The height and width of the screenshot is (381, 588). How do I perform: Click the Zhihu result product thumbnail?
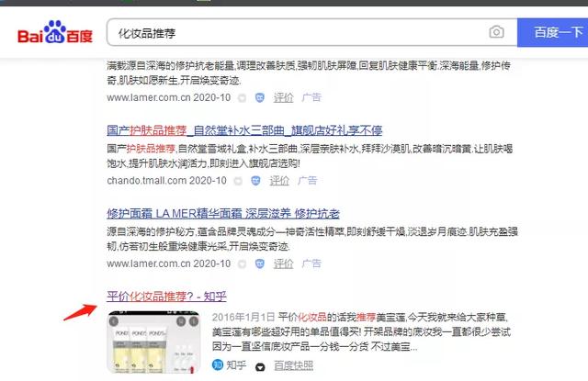click(153, 342)
